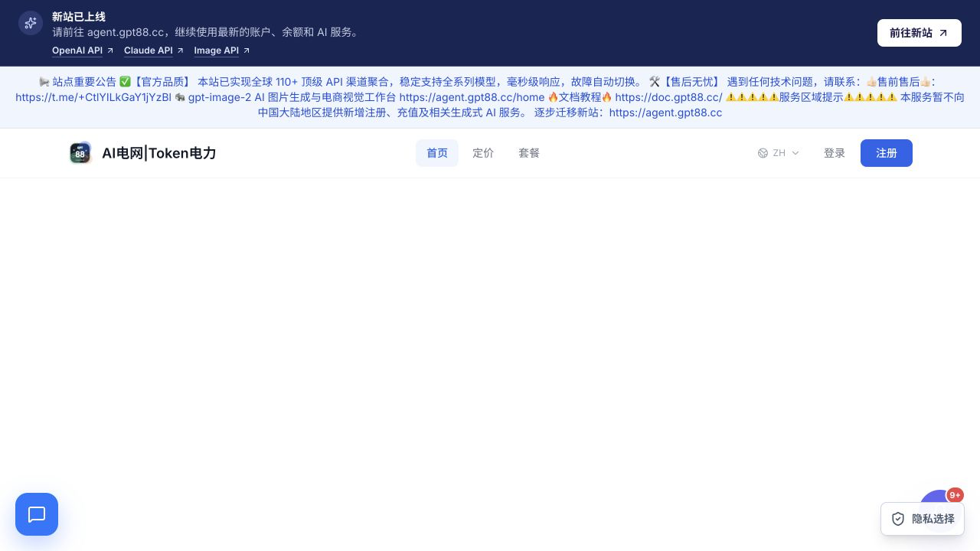The image size is (980, 551).
Task: Open the 套餐 nav tab
Action: coord(529,153)
